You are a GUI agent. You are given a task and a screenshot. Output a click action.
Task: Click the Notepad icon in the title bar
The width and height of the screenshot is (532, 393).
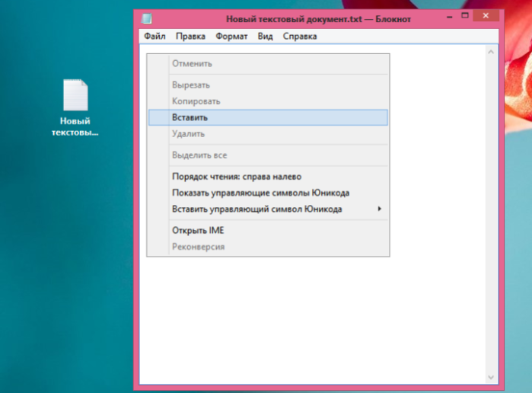(147, 18)
